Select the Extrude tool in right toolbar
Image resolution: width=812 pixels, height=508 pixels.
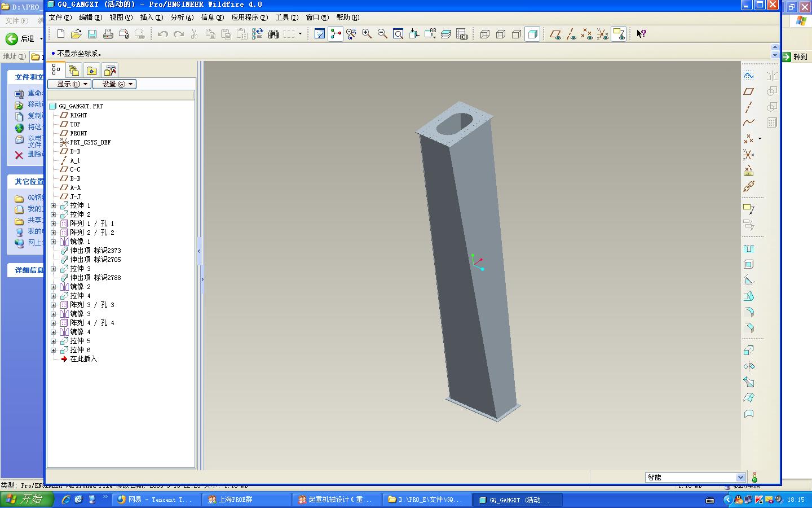(749, 351)
